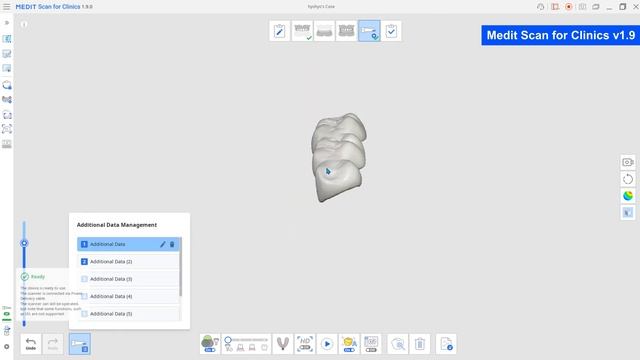Click the 3D tooth model in viewport
This screenshot has height=360, width=640.
click(x=338, y=157)
